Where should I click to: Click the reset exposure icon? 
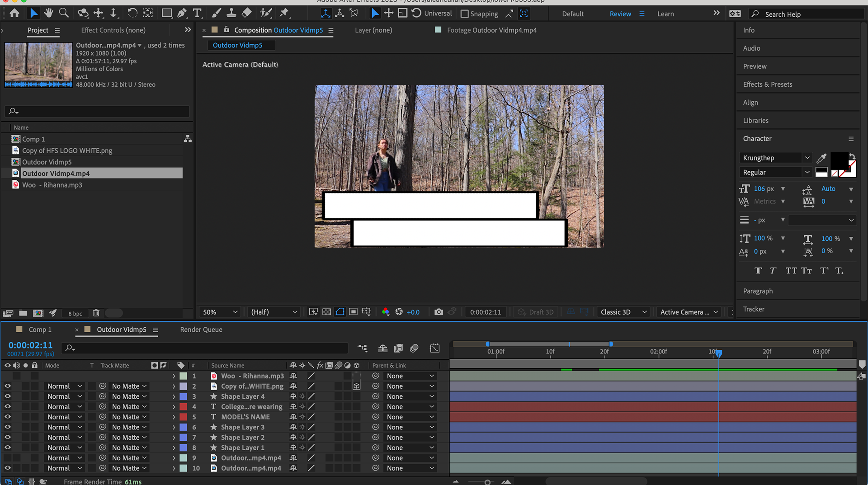[399, 312]
